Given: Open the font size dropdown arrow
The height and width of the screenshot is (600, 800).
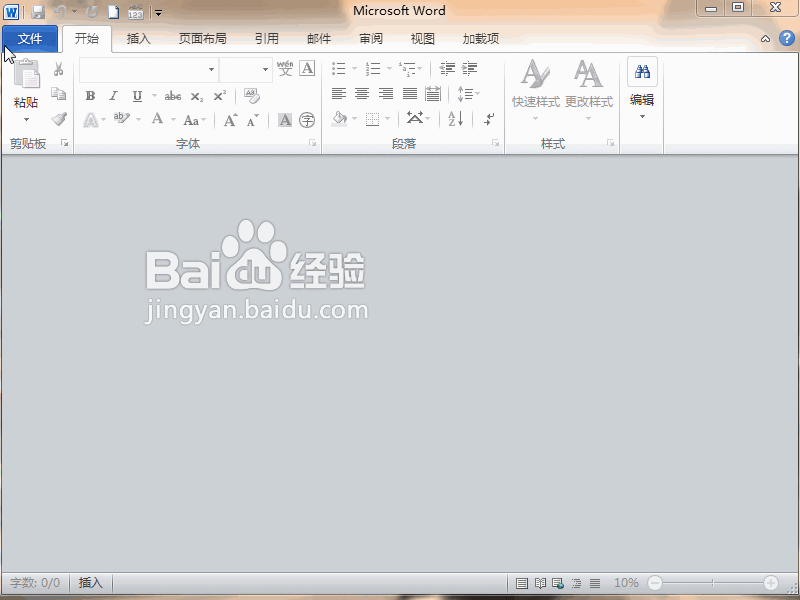Looking at the screenshot, I should 266,68.
